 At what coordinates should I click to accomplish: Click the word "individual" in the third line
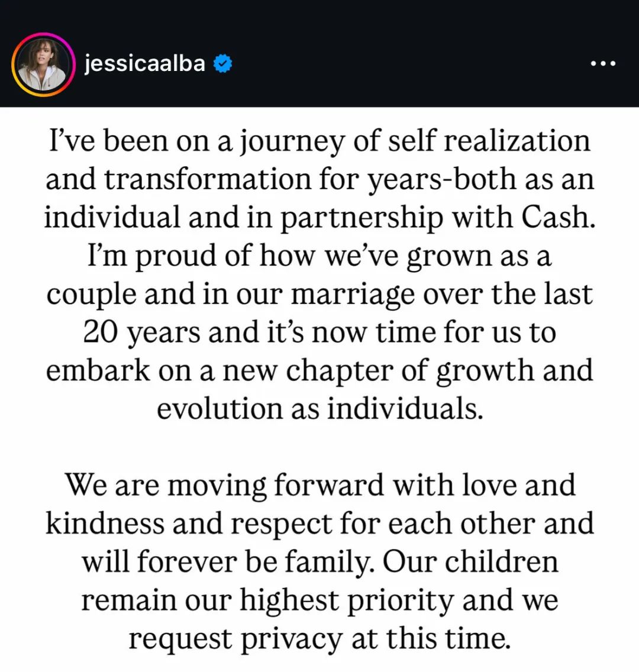pyautogui.click(x=112, y=217)
